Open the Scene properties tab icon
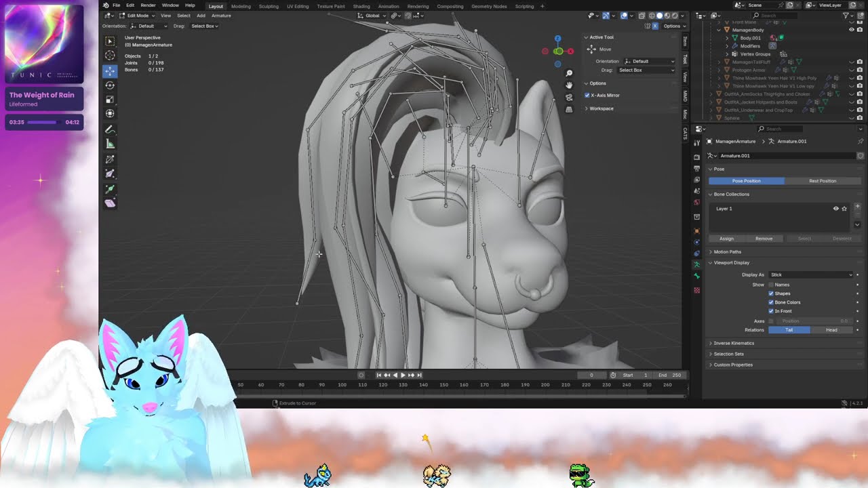The height and width of the screenshot is (488, 868). click(696, 191)
